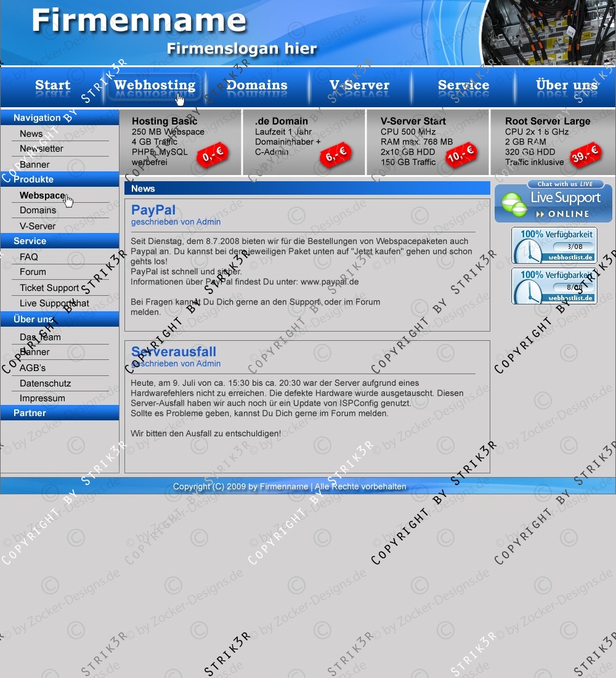Open the Serverausfall news headline
Viewport: 616px width, 678px height.
tap(174, 351)
